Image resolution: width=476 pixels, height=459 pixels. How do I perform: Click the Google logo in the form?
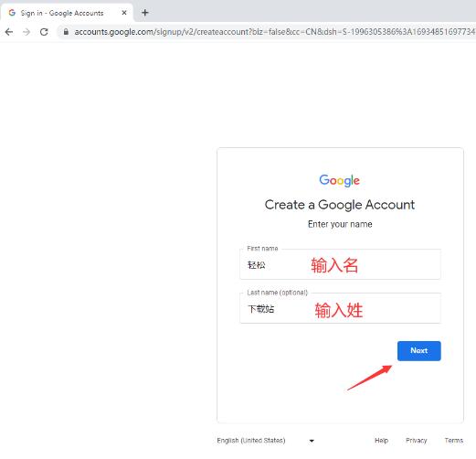pos(340,180)
